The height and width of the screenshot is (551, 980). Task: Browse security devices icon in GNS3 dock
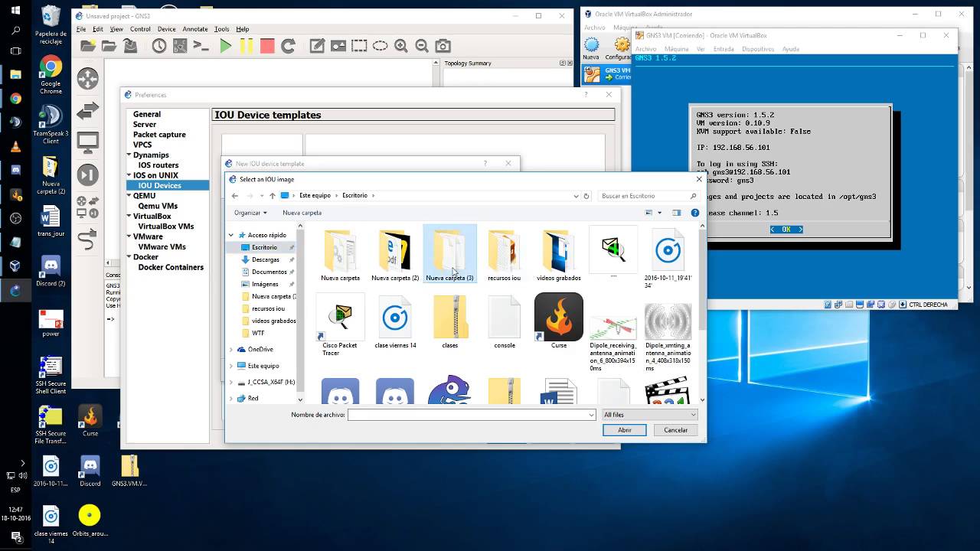point(88,174)
